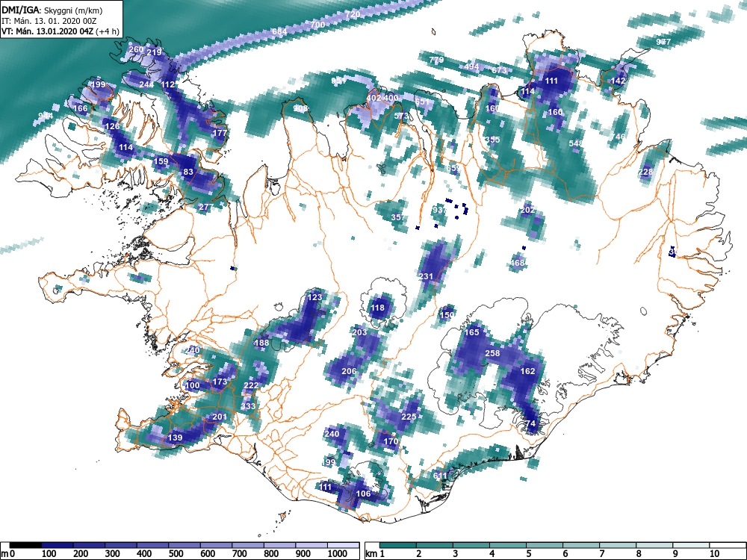747x560 pixels.
Task: Click the black swatch of the metre legend
Action: click(25, 545)
